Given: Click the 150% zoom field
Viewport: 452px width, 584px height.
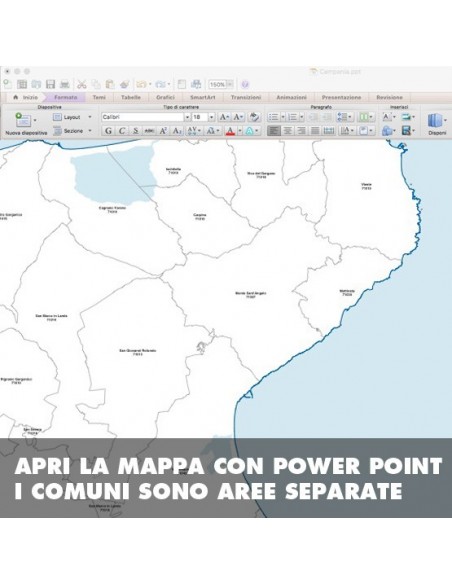Looking at the screenshot, I should [217, 85].
